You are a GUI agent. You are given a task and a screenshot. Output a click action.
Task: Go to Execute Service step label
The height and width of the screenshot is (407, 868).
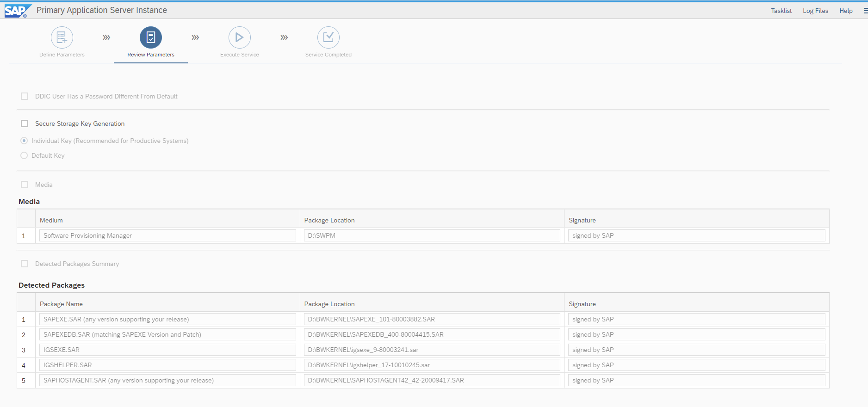click(240, 55)
